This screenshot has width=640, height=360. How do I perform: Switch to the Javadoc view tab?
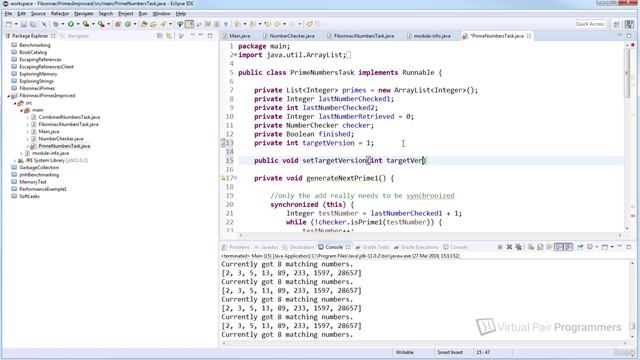266,247
